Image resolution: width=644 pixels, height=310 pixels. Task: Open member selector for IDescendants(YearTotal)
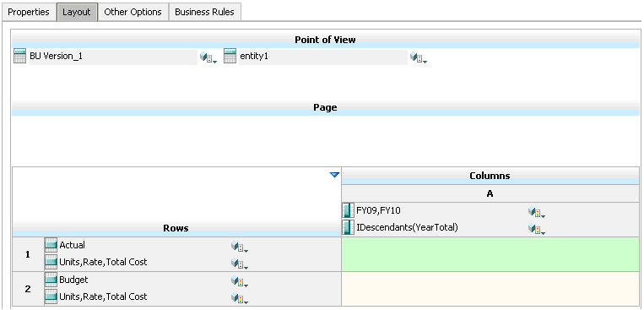(537, 229)
